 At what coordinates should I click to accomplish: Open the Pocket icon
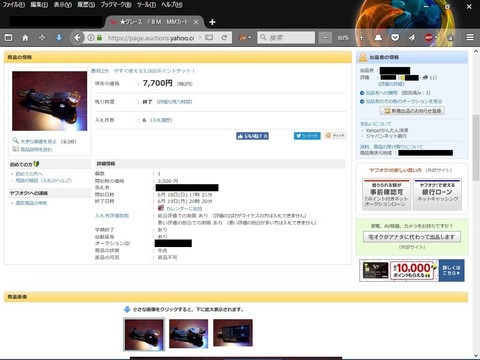coord(395,38)
